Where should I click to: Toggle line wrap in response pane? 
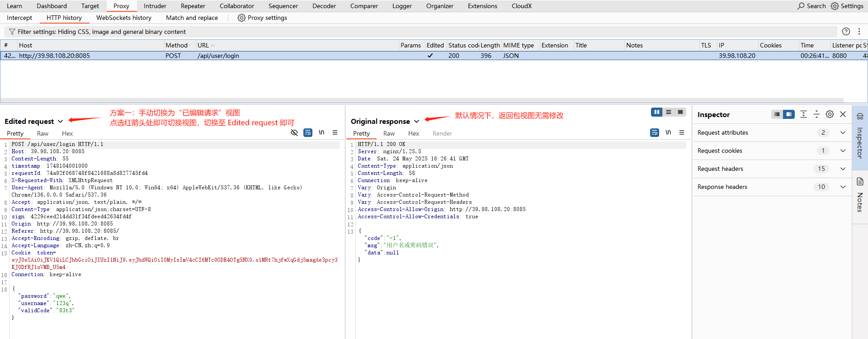coord(655,132)
